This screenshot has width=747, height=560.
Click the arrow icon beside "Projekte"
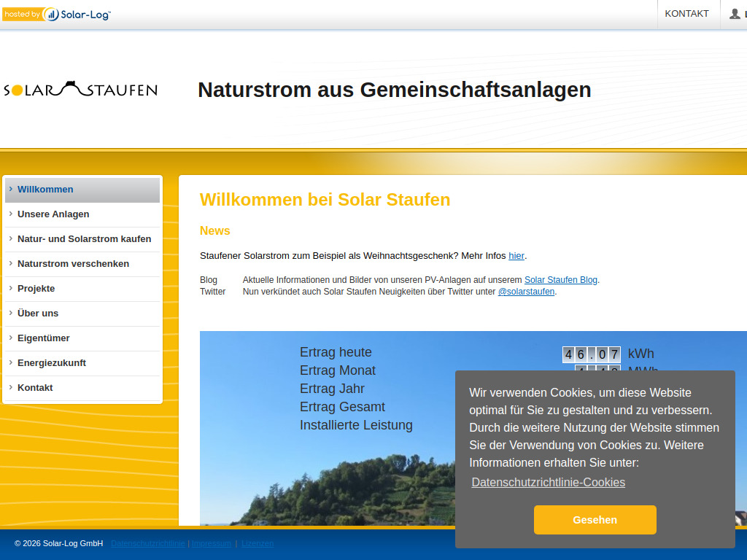[11, 289]
